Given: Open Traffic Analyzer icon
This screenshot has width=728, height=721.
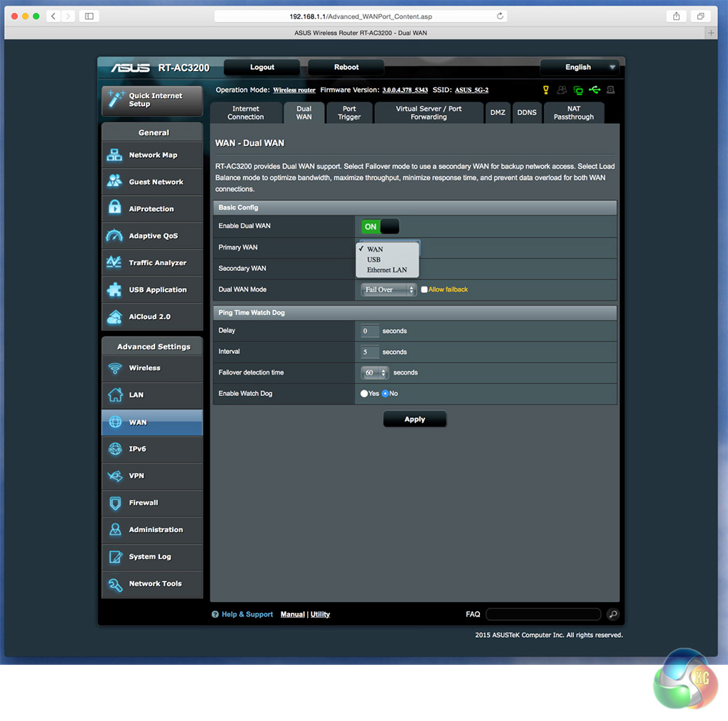Looking at the screenshot, I should (x=114, y=262).
